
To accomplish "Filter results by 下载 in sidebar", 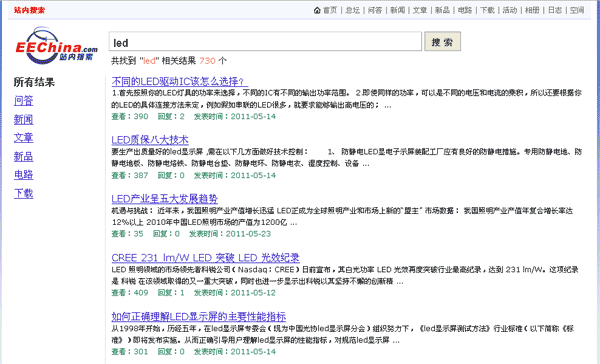I will click(24, 193).
